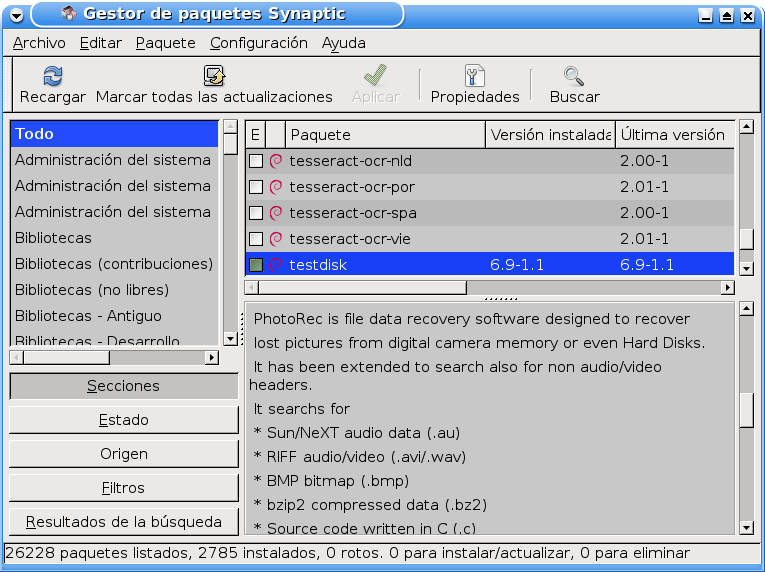Screen dimensions: 765x572
Task: Open Propiedades of the selected package
Action: pyautogui.click(x=475, y=85)
